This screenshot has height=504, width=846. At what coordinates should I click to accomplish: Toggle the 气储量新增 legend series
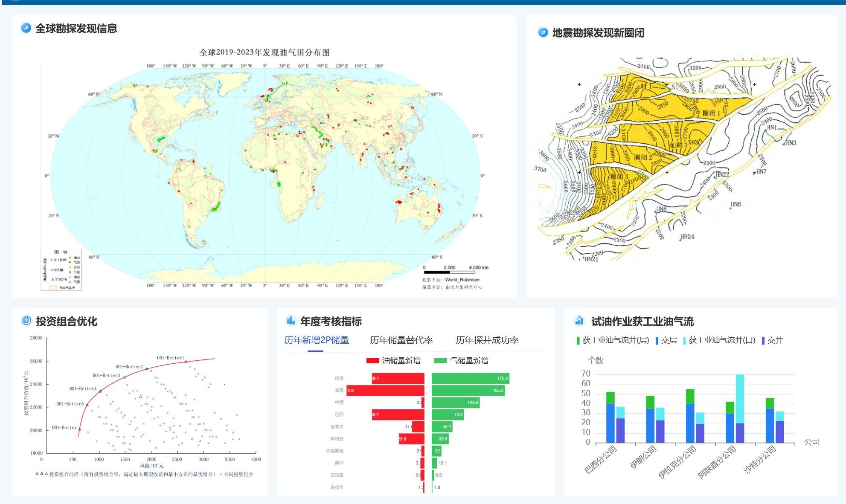click(461, 360)
